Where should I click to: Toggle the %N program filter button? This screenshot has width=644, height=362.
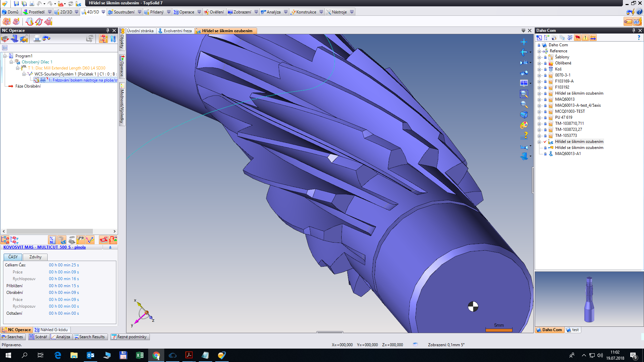point(52,240)
